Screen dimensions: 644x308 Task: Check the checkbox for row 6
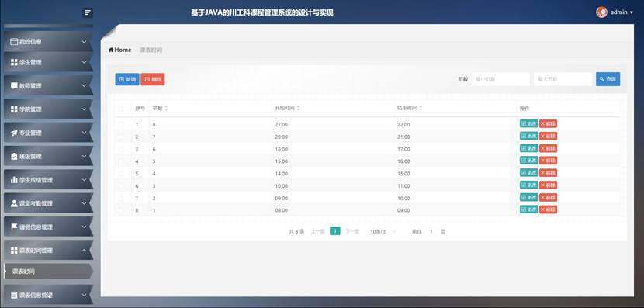[121, 186]
